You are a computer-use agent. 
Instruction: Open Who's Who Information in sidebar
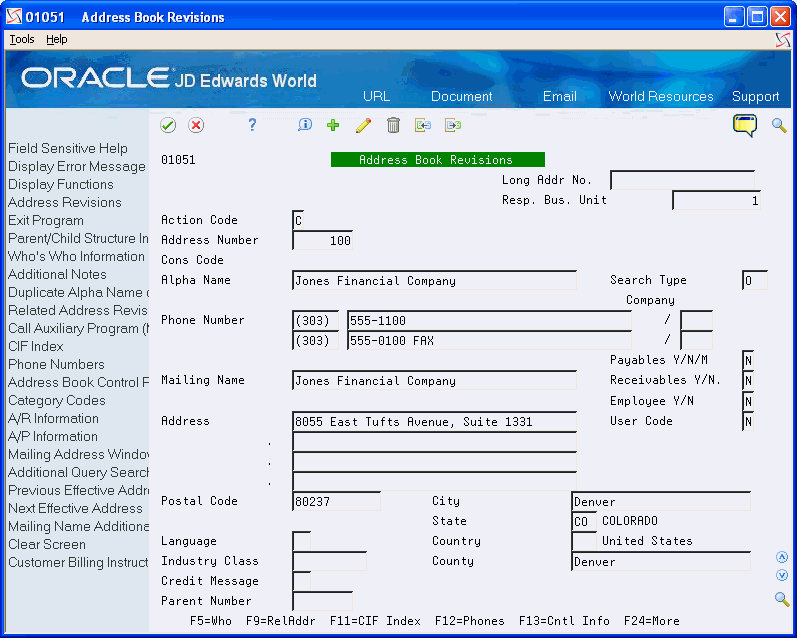[76, 256]
